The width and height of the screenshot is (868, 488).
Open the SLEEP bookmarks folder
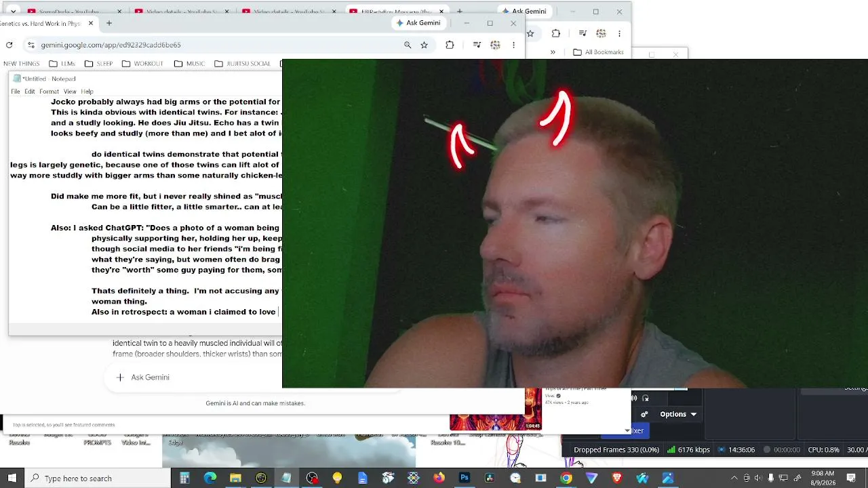coord(99,64)
